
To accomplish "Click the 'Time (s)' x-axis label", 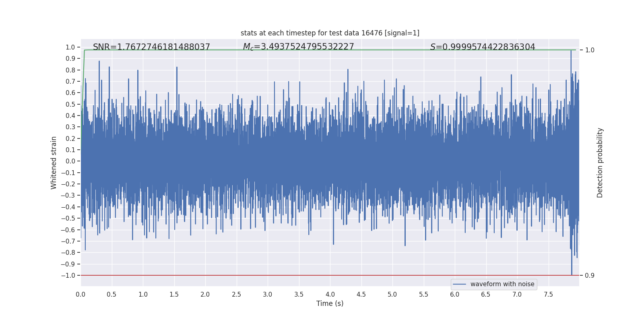I will click(330, 303).
